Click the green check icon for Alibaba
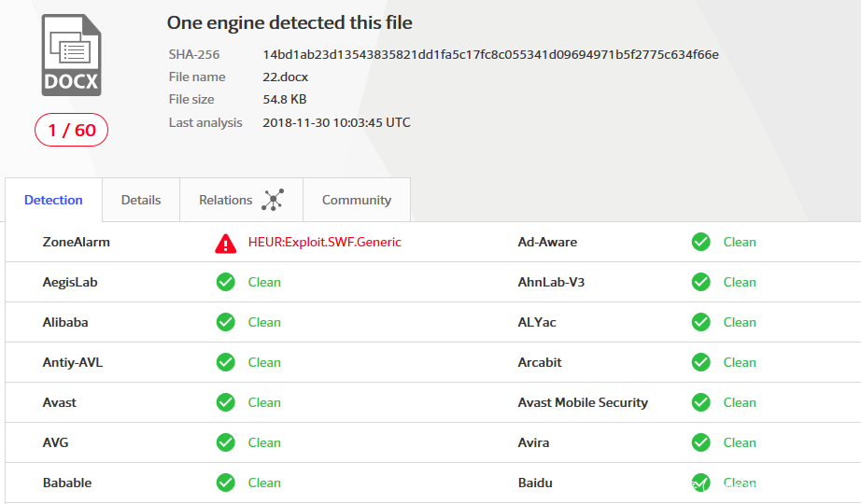The height and width of the screenshot is (504, 861). (x=226, y=322)
